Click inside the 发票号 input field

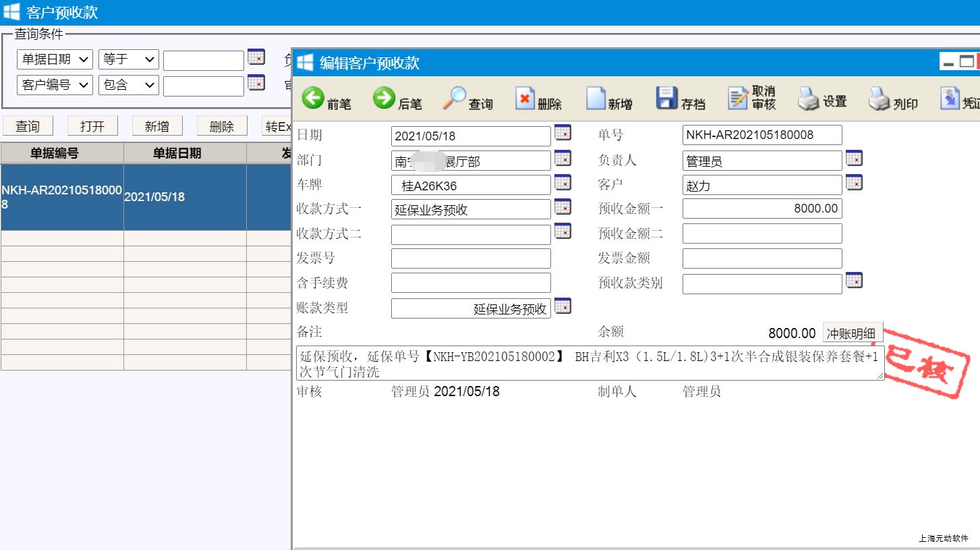coord(471,258)
